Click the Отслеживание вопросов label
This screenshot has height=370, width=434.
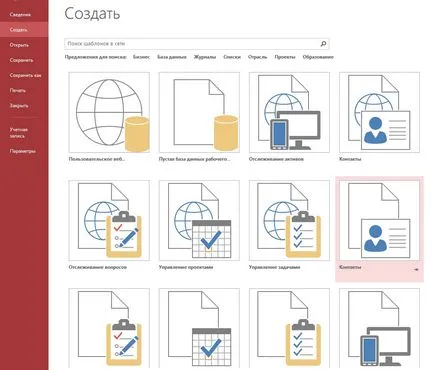pos(98,267)
